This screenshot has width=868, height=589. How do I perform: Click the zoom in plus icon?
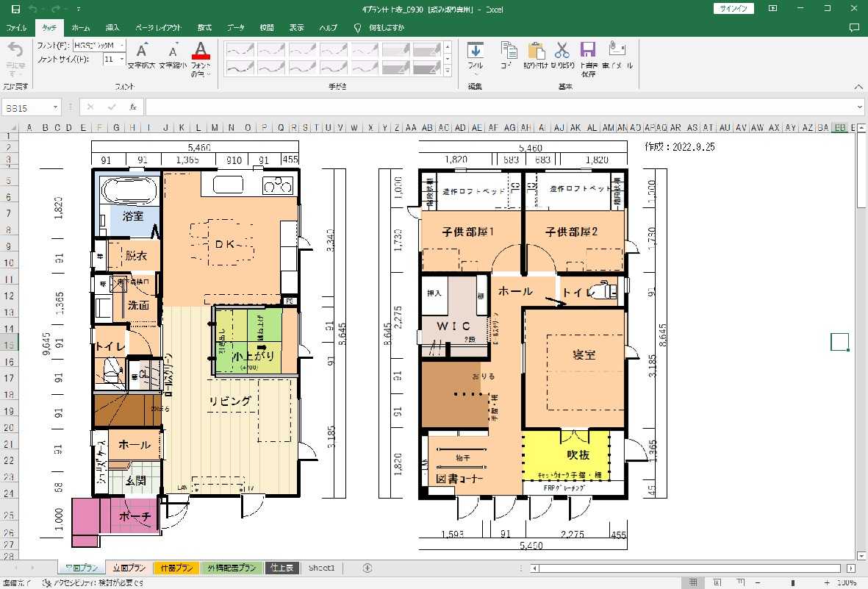click(x=827, y=582)
